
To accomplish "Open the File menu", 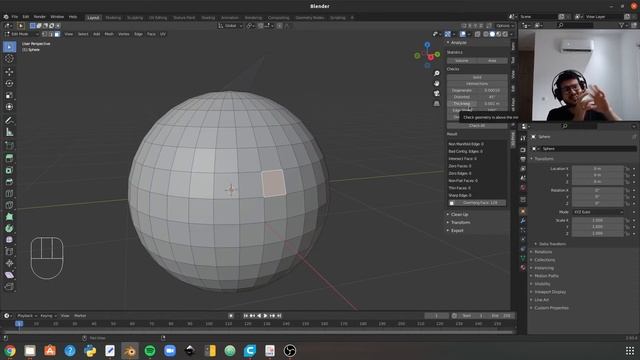I will (x=15, y=17).
